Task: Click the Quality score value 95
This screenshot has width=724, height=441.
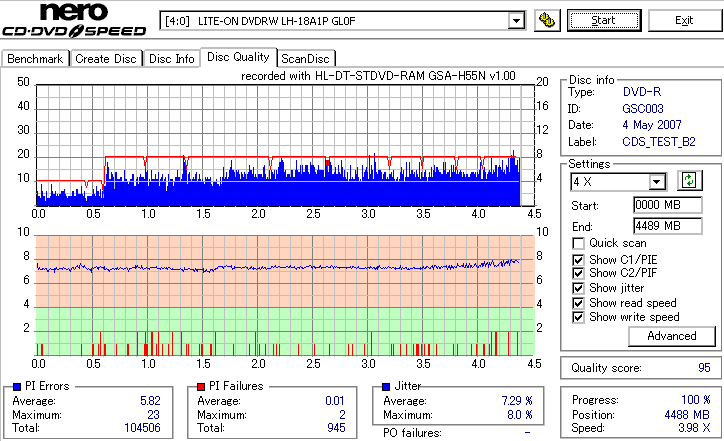Action: (704, 368)
